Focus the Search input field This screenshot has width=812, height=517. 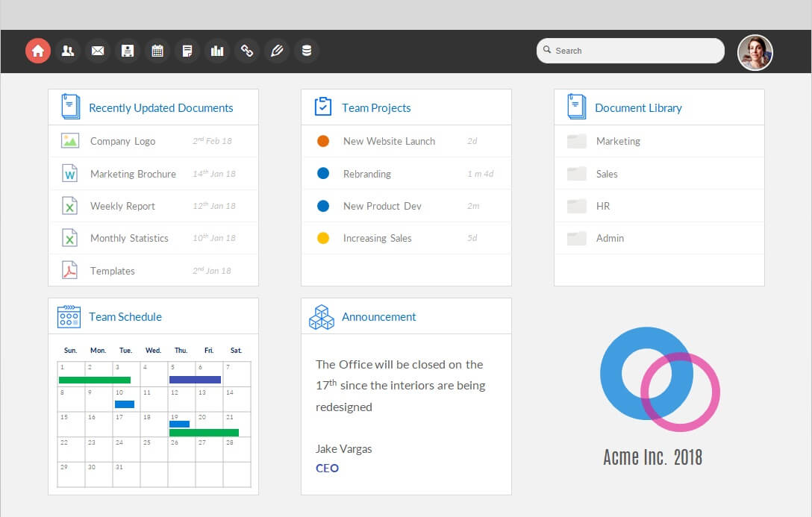click(630, 51)
